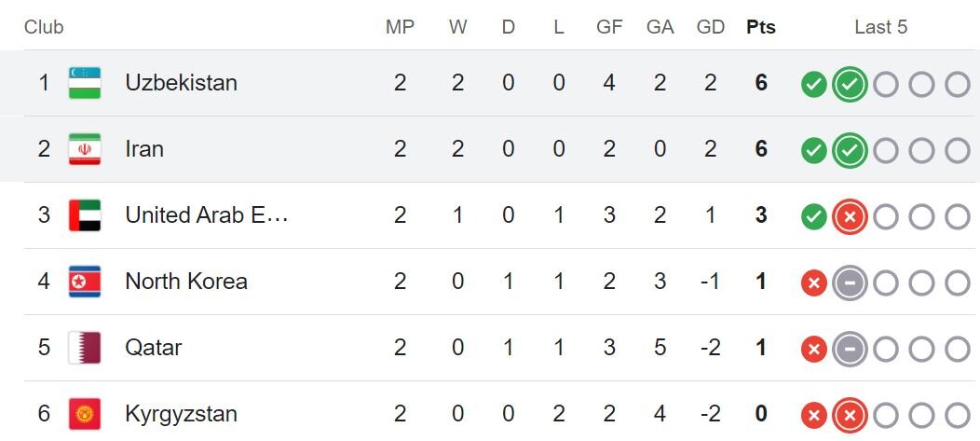Click North Korea's most recent draw icon

(850, 283)
